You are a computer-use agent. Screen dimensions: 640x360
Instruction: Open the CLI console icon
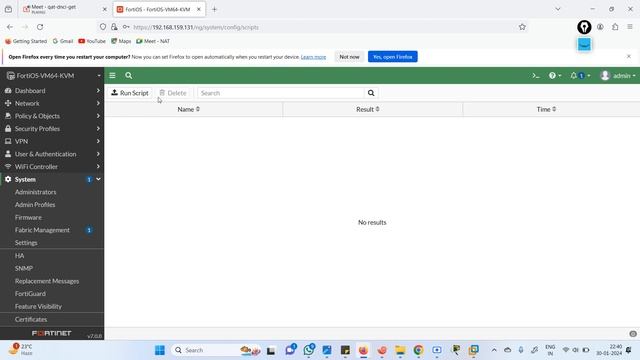pos(536,76)
